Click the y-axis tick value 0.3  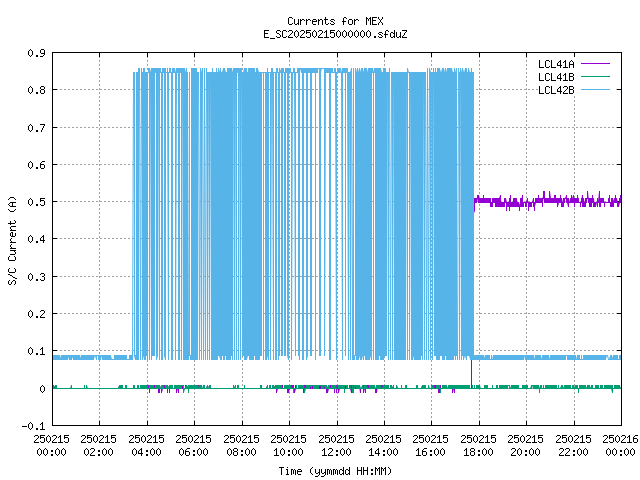36,277
